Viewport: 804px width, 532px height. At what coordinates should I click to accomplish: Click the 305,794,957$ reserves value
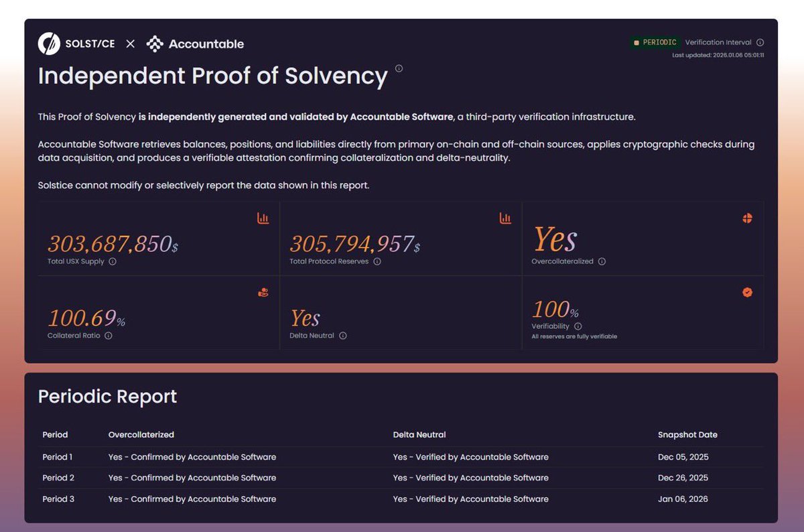[x=355, y=244]
